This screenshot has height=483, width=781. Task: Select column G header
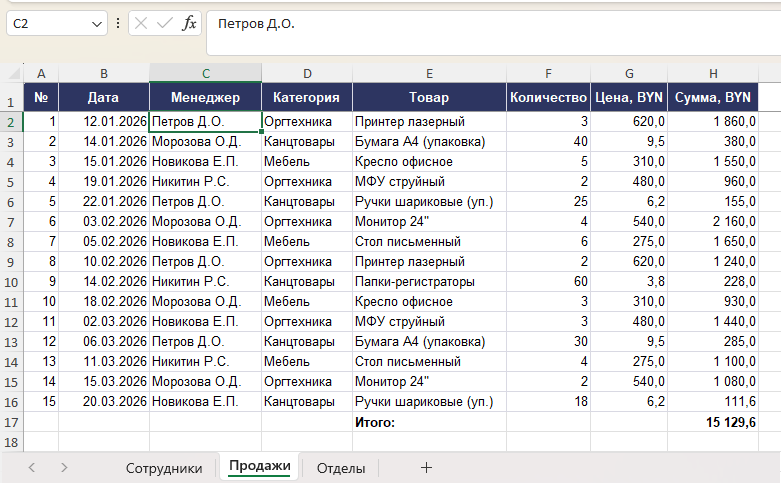click(629, 74)
